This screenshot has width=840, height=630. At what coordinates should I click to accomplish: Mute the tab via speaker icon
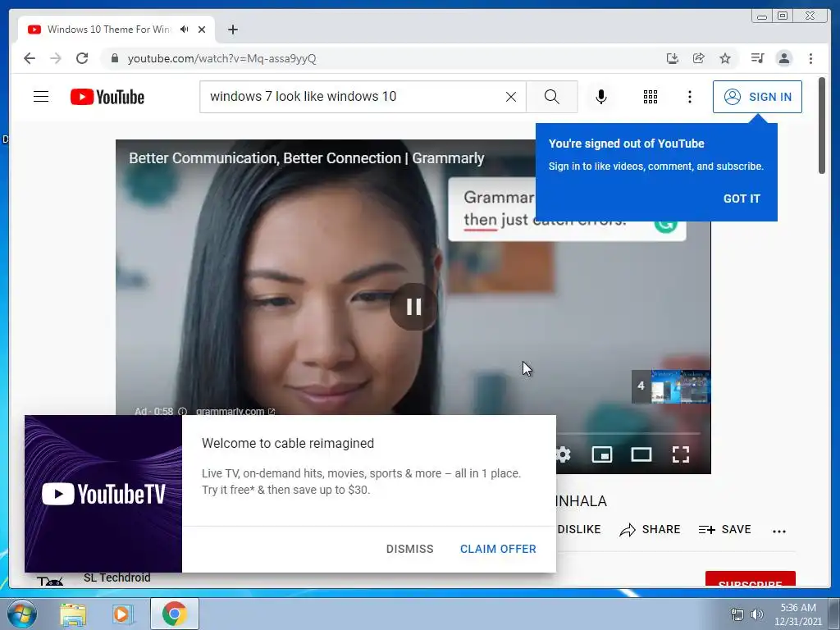(x=185, y=29)
